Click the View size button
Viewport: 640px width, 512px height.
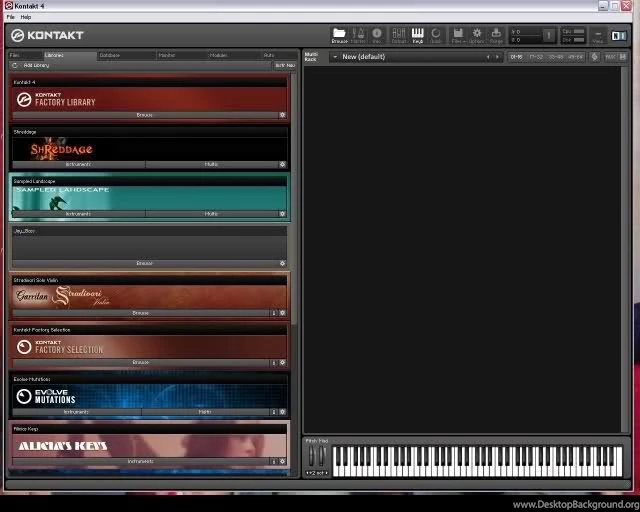pyautogui.click(x=598, y=36)
